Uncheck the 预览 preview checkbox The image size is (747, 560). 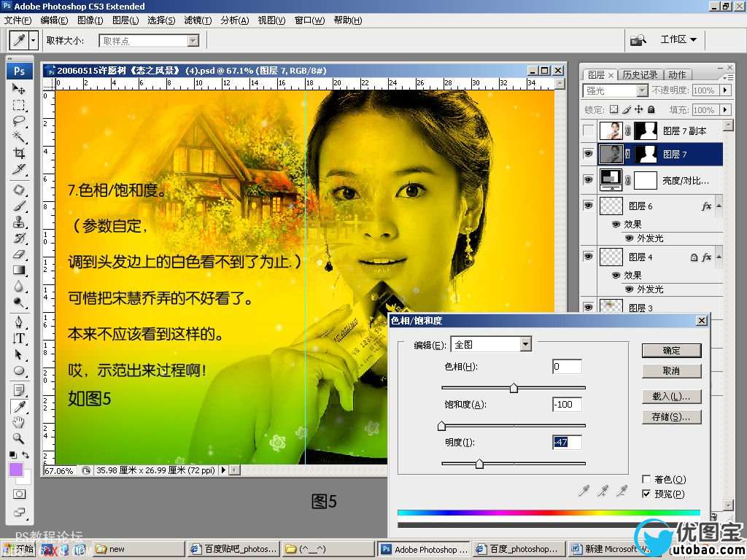point(646,494)
